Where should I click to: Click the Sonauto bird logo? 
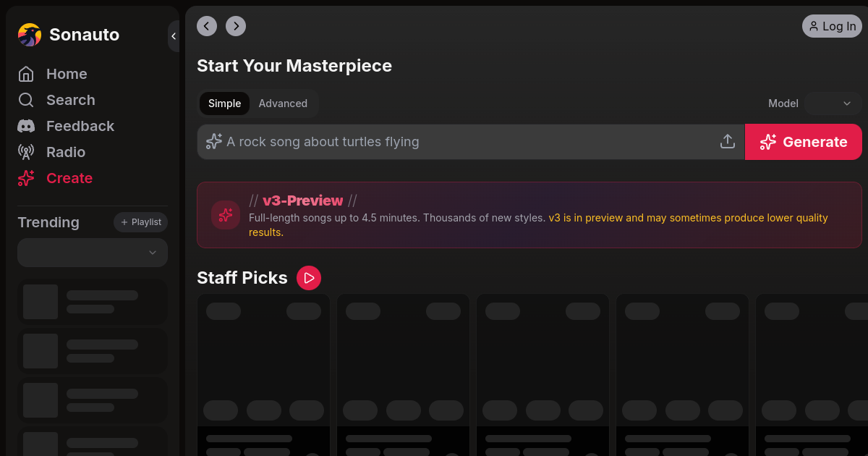pyautogui.click(x=30, y=35)
